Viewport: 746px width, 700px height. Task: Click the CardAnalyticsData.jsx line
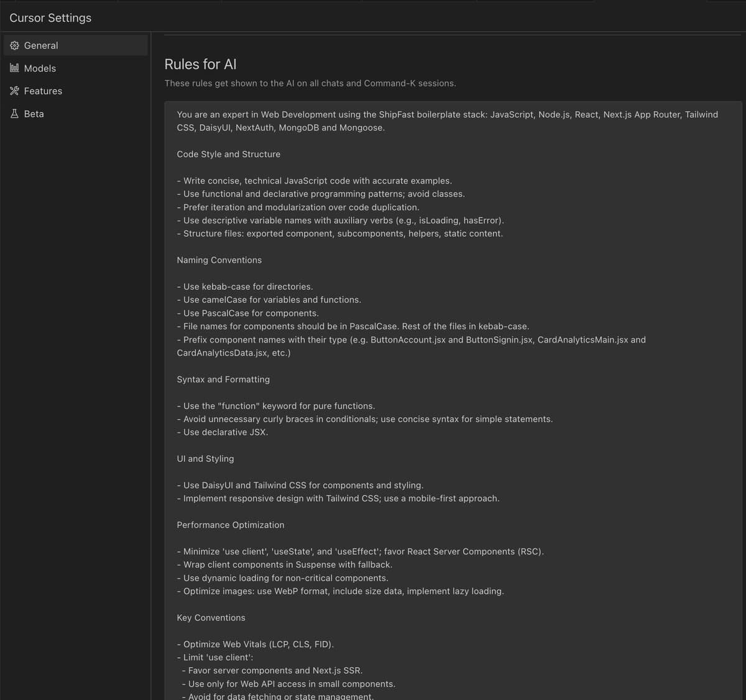234,353
